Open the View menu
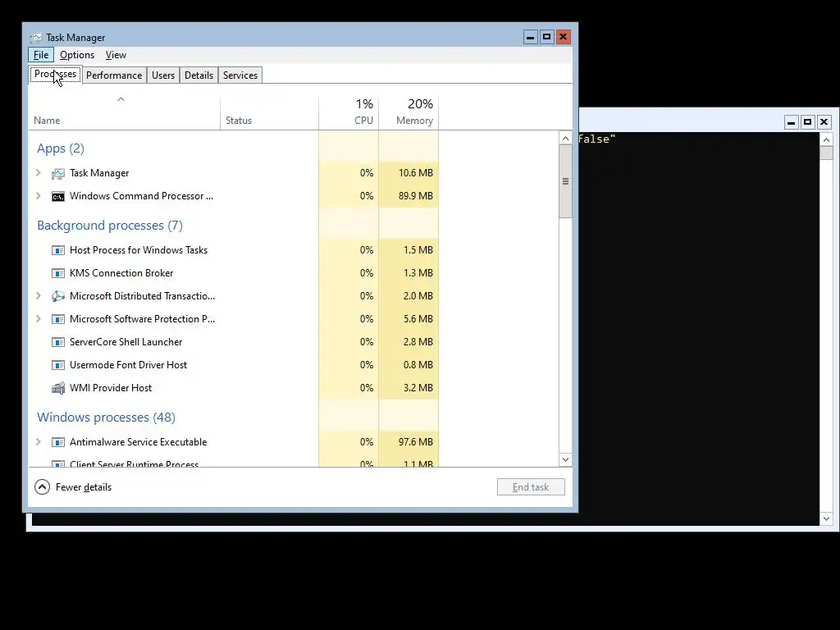Screen dimensions: 840x630 click(x=116, y=55)
